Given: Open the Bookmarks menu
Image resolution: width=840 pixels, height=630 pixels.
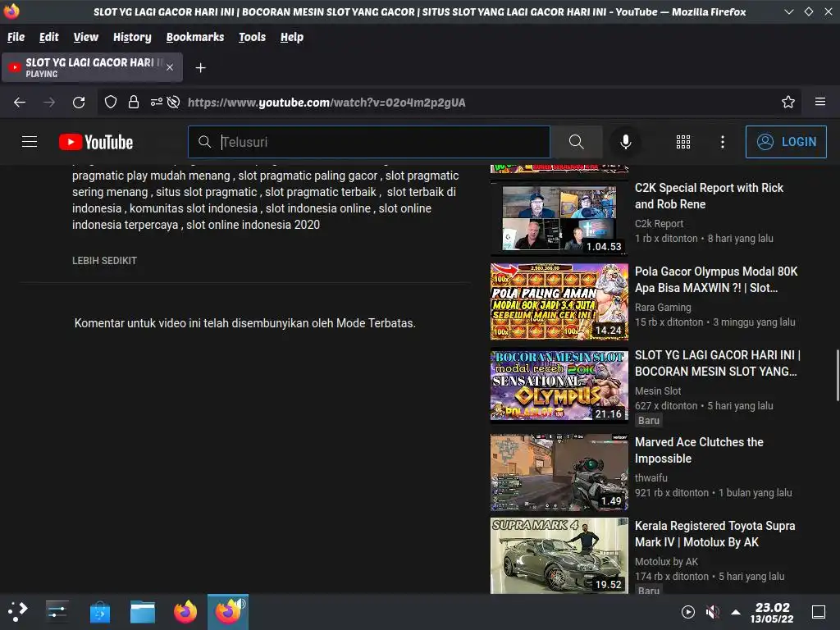Looking at the screenshot, I should (x=195, y=37).
